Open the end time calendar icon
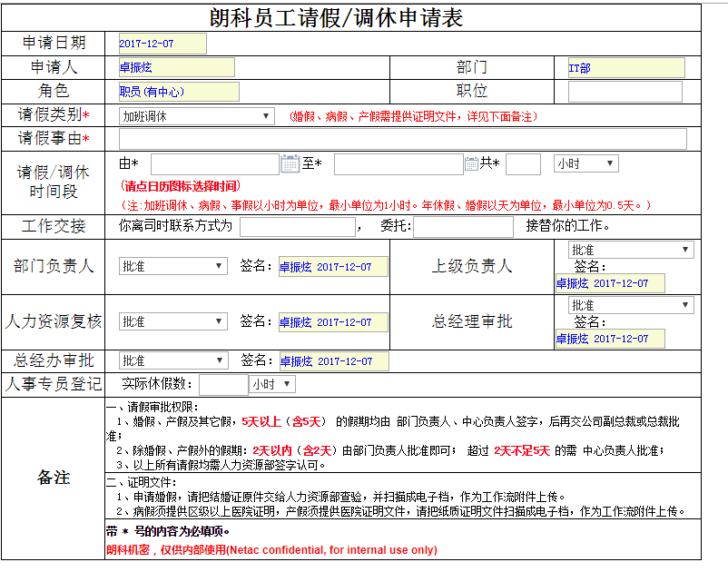 (471, 163)
